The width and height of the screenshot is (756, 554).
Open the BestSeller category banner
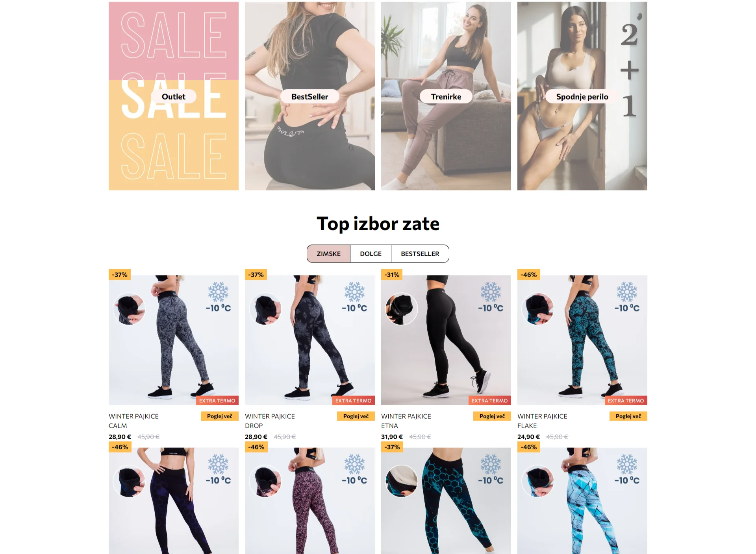(309, 96)
